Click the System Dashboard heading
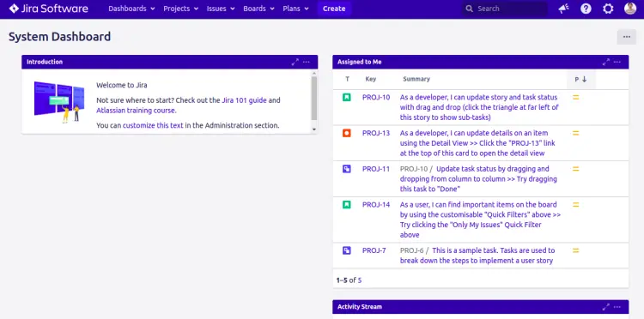The height and width of the screenshot is (319, 644). (59, 37)
